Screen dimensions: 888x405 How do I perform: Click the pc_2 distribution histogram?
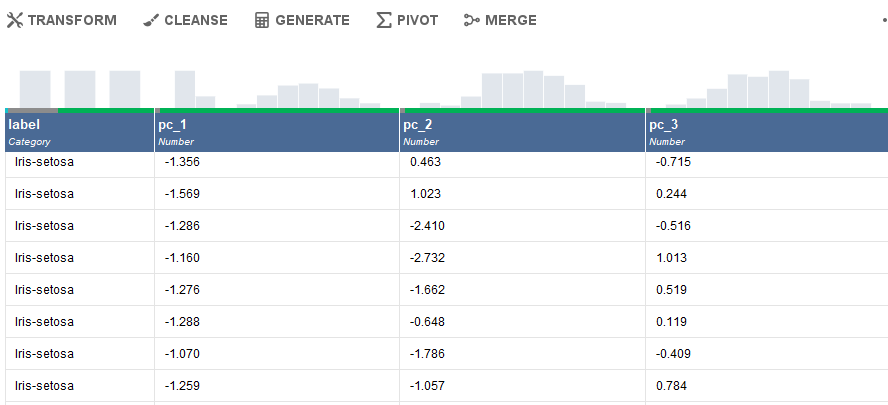pos(522,90)
